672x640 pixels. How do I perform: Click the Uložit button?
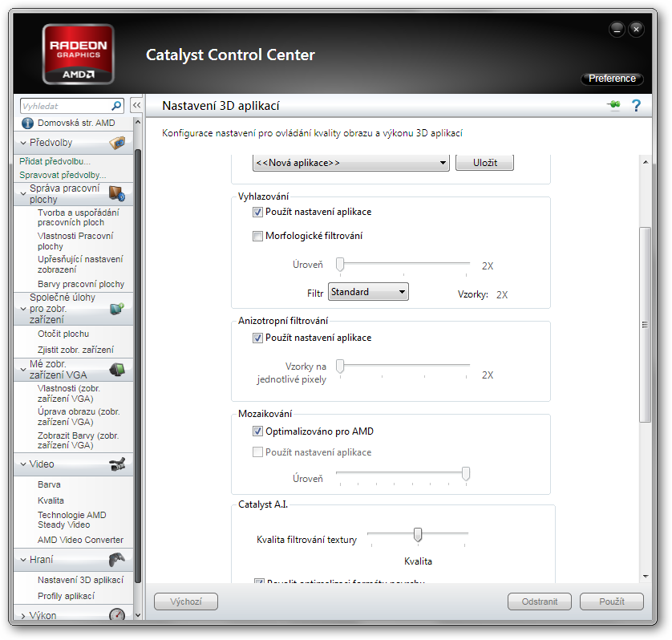[484, 163]
